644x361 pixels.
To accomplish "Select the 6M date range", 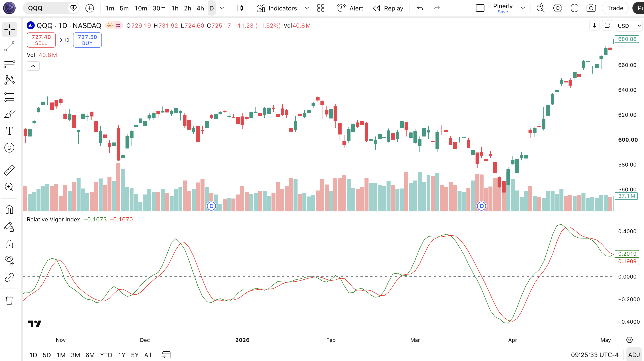I will tap(90, 355).
